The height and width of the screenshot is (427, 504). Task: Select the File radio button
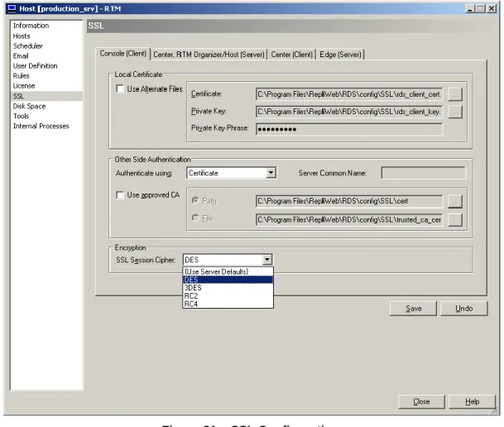(194, 218)
